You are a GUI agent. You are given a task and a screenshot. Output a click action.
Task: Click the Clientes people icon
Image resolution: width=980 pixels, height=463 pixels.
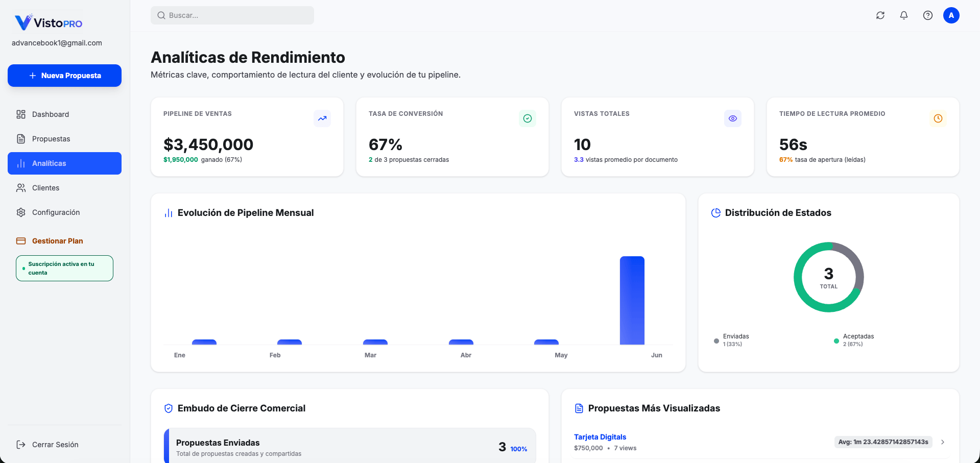pos(21,188)
